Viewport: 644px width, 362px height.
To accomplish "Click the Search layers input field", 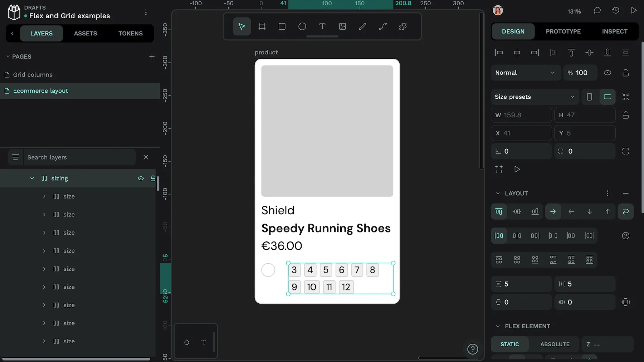I will tap(79, 157).
